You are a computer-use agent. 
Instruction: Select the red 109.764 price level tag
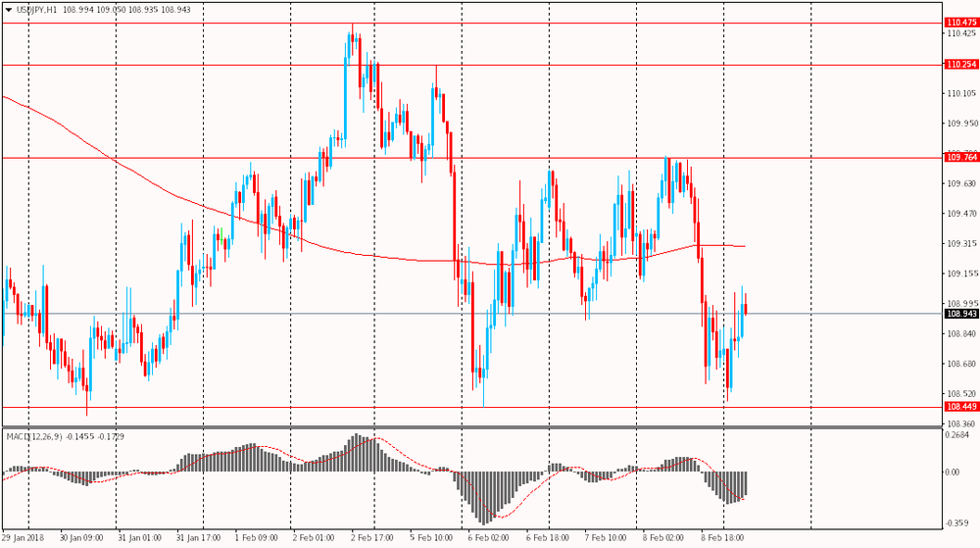point(961,158)
